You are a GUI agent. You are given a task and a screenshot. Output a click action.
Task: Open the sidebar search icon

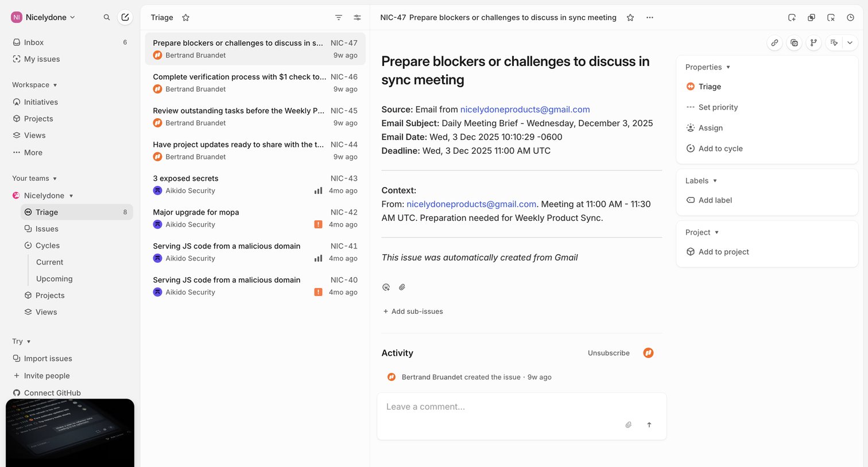click(107, 17)
